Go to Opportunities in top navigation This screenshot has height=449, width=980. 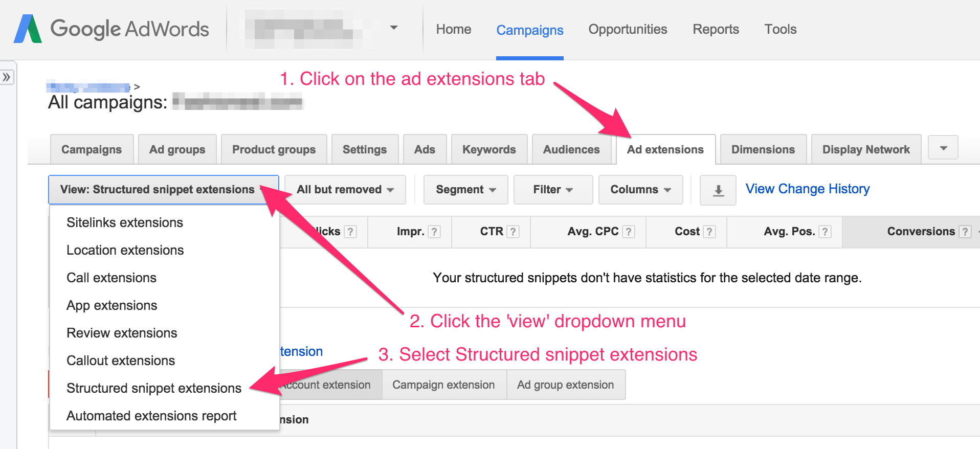point(628,29)
